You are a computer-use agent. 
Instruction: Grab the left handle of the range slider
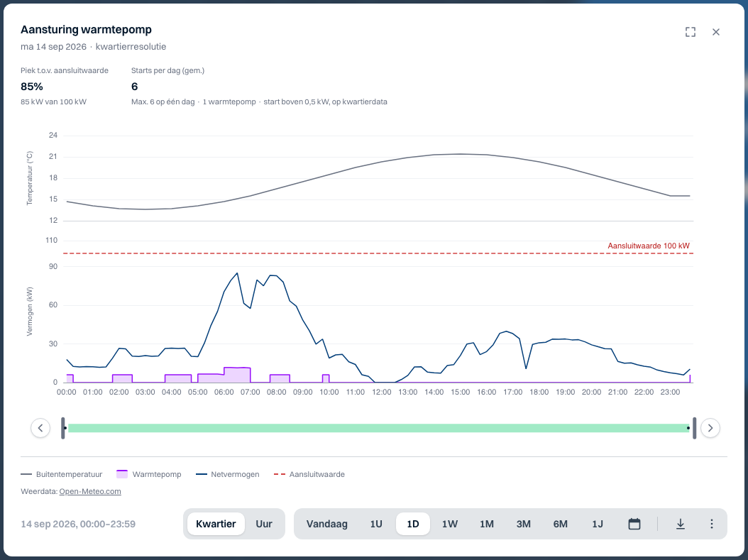coord(63,428)
